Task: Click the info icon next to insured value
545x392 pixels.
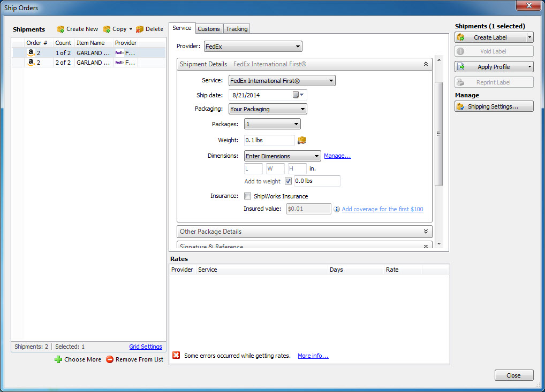Action: [337, 209]
